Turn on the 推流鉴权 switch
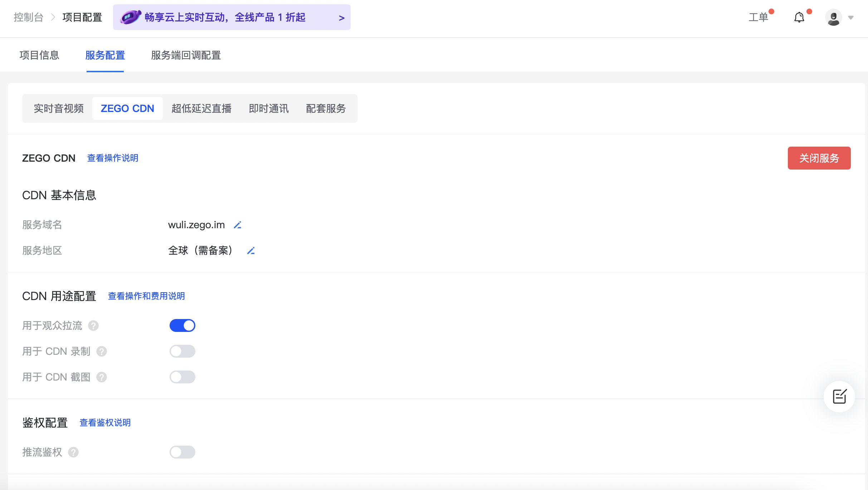 [182, 452]
